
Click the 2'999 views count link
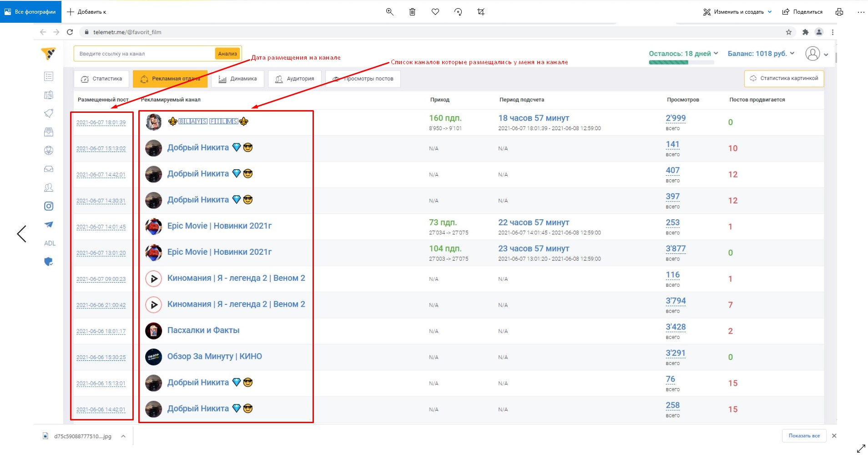click(676, 118)
